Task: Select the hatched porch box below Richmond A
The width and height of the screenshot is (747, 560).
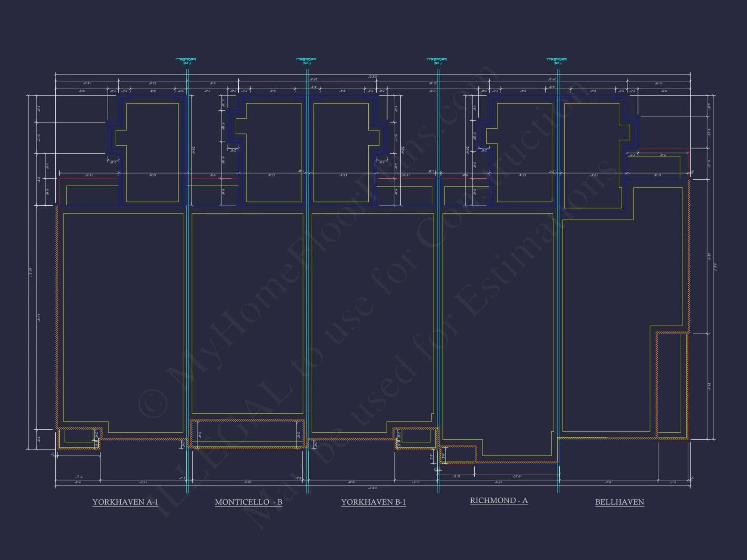Action: [458, 454]
